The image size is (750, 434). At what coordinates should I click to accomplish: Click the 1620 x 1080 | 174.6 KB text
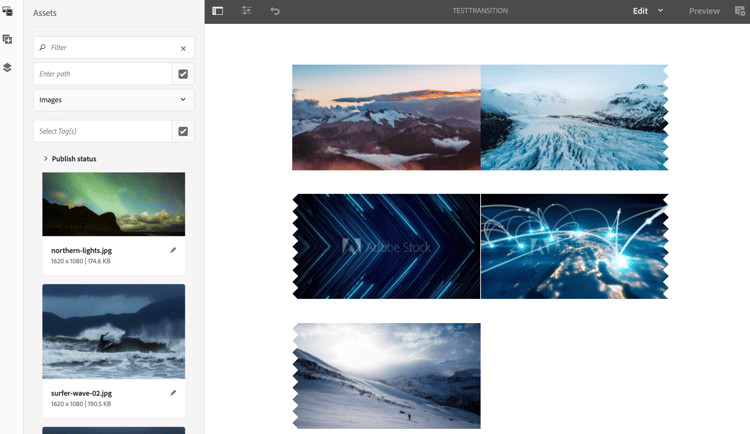coord(81,261)
